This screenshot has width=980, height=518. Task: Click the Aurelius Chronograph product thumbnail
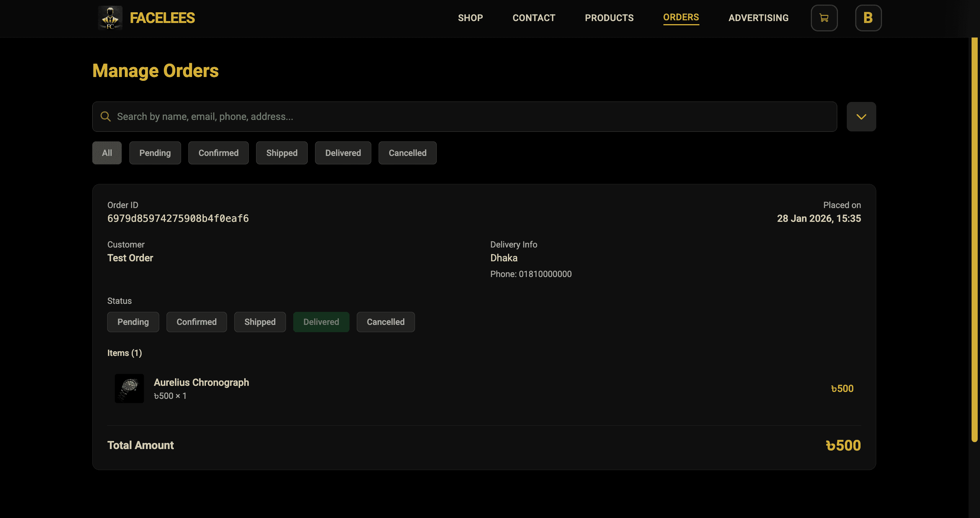coord(129,388)
